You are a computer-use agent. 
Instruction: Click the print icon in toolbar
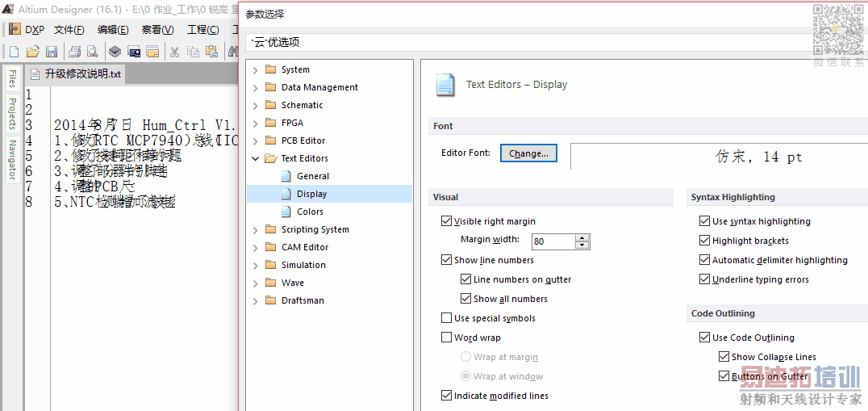(74, 52)
